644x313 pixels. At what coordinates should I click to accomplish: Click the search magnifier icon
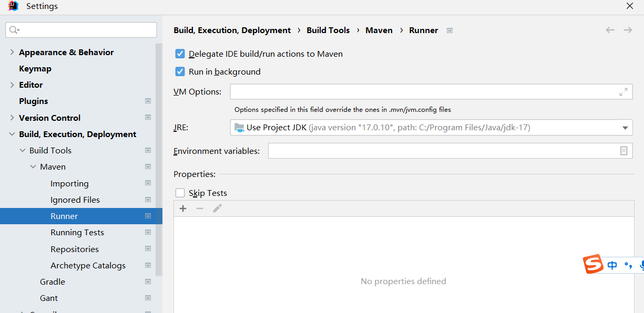(x=14, y=30)
